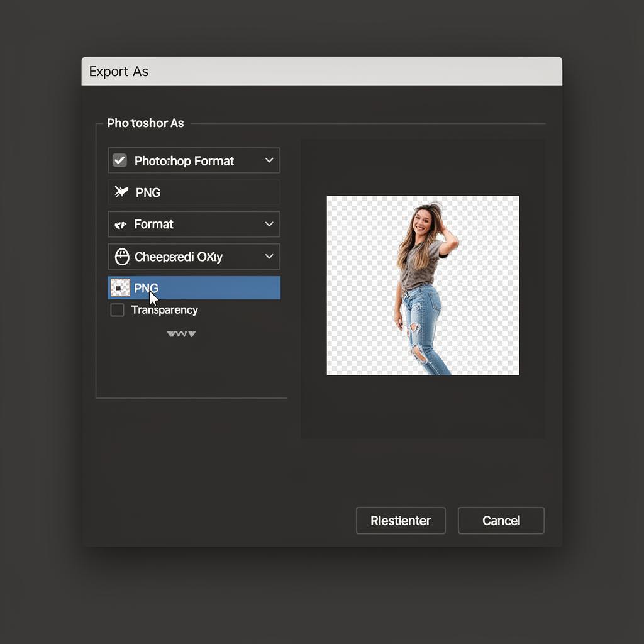Click the Transparency label

coord(164,309)
